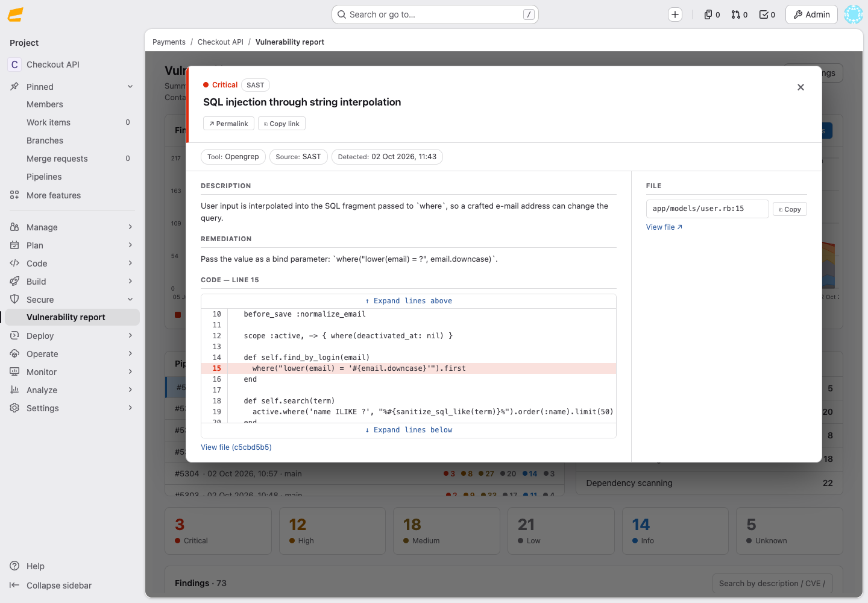The image size is (868, 603).
Task: Click the Build rocket icon
Action: 14,282
